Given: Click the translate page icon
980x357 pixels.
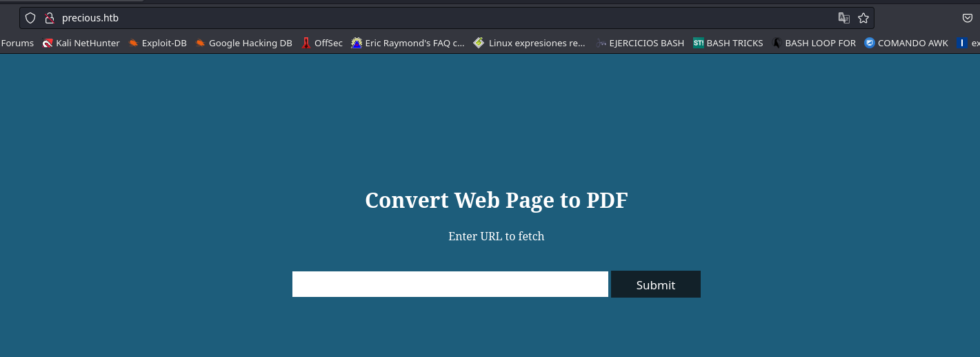Looking at the screenshot, I should coord(843,18).
